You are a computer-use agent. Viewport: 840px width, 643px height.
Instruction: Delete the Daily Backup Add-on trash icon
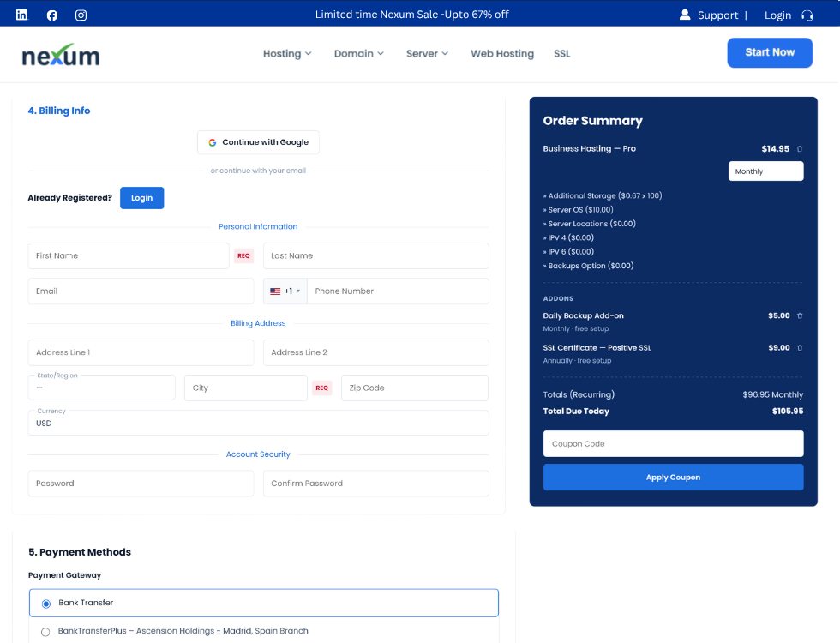tap(800, 315)
